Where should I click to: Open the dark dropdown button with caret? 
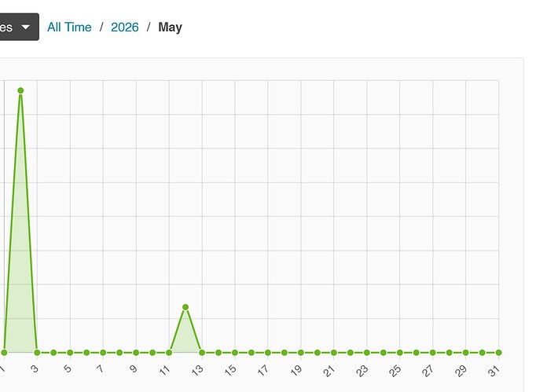pyautogui.click(x=19, y=27)
